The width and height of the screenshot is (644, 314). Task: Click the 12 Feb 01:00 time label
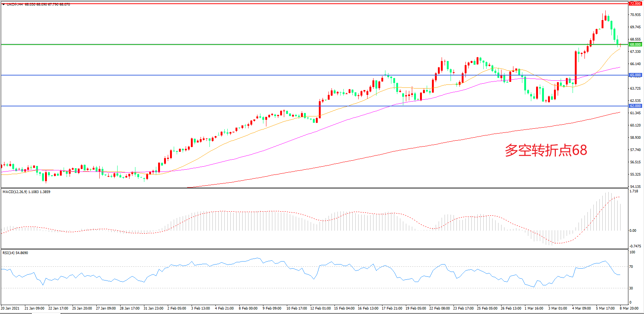tap(320, 308)
